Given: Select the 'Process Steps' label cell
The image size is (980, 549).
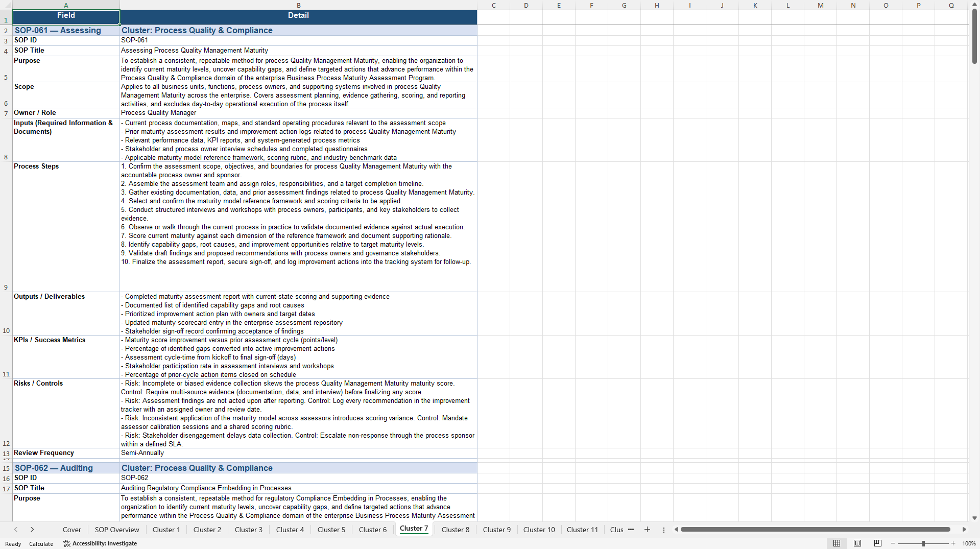Looking at the screenshot, I should 66,227.
